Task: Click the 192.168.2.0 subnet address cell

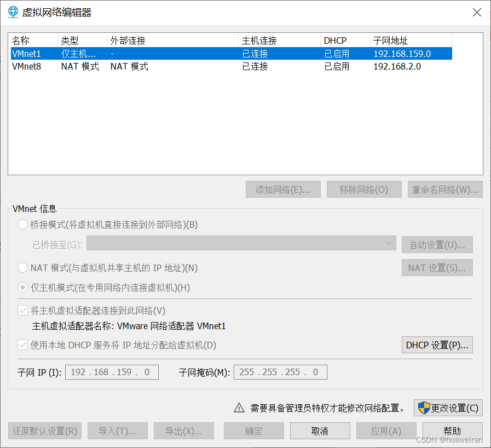Action: (x=397, y=66)
